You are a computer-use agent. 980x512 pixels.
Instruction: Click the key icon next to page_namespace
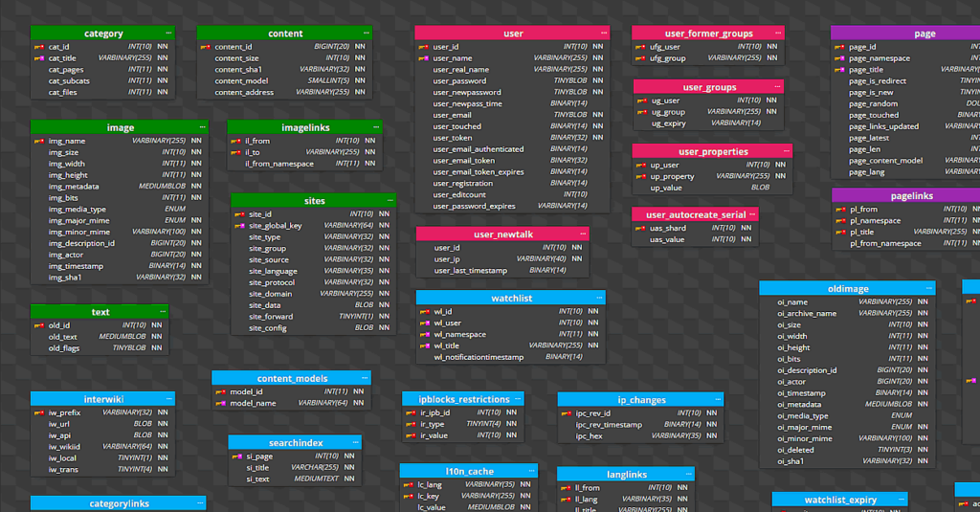(x=839, y=58)
